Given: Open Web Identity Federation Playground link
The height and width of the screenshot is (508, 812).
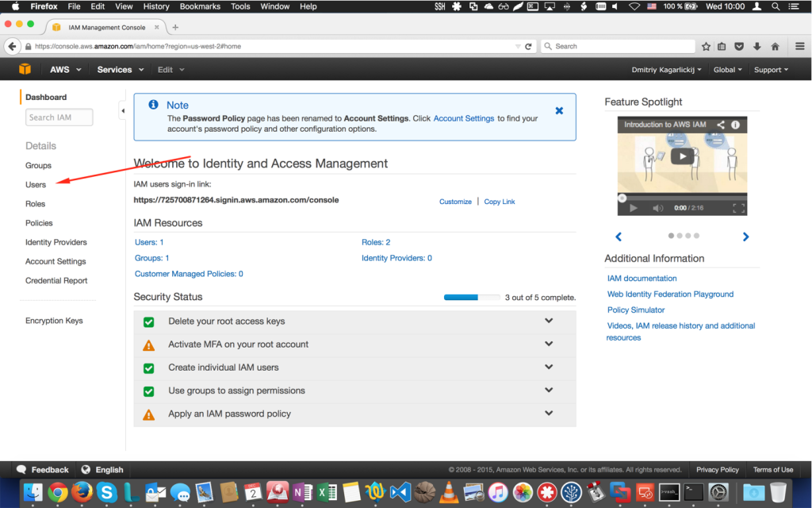Looking at the screenshot, I should click(x=670, y=294).
